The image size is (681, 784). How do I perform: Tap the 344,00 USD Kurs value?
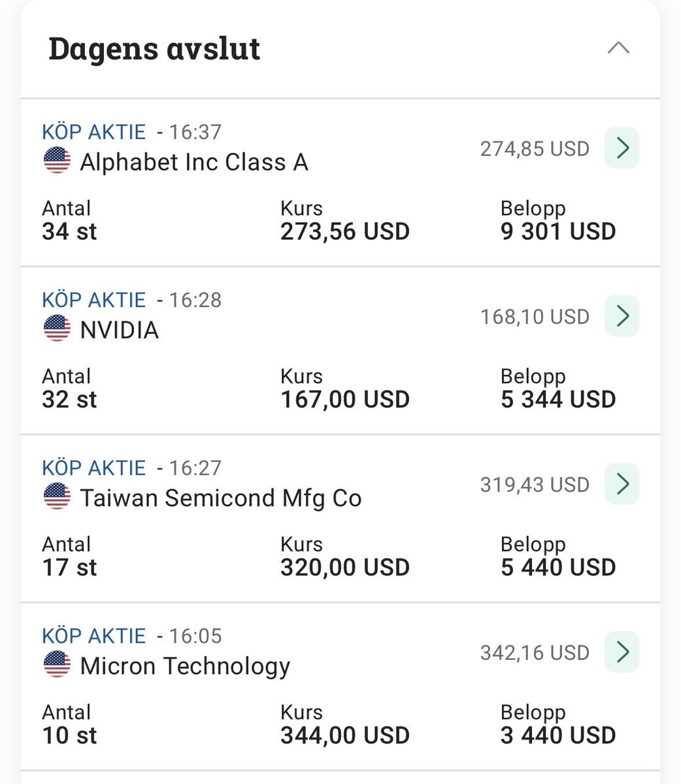(x=345, y=735)
